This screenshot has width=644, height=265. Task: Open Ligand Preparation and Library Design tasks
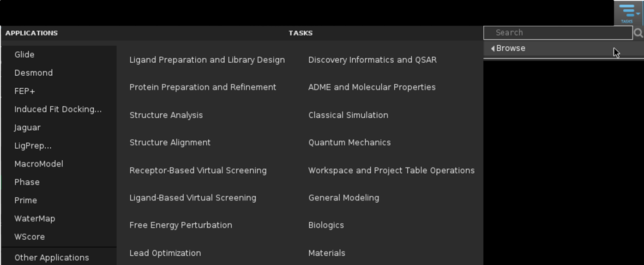pos(207,60)
